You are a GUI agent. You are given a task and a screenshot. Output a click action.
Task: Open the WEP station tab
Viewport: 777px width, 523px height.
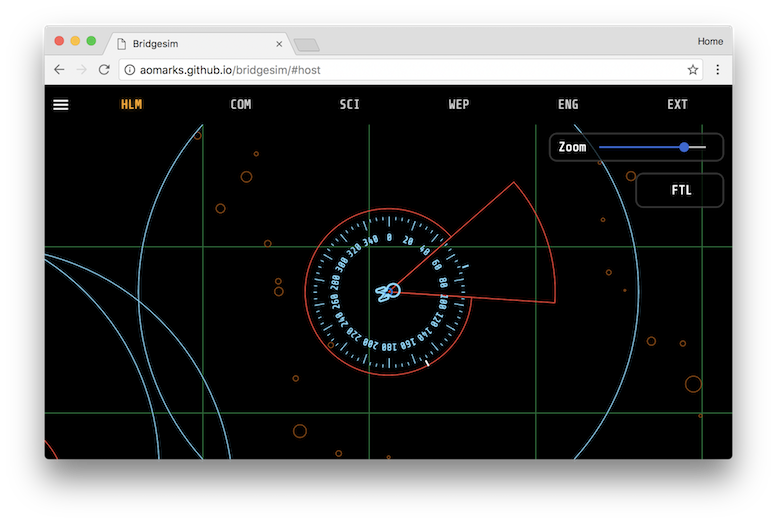(459, 105)
